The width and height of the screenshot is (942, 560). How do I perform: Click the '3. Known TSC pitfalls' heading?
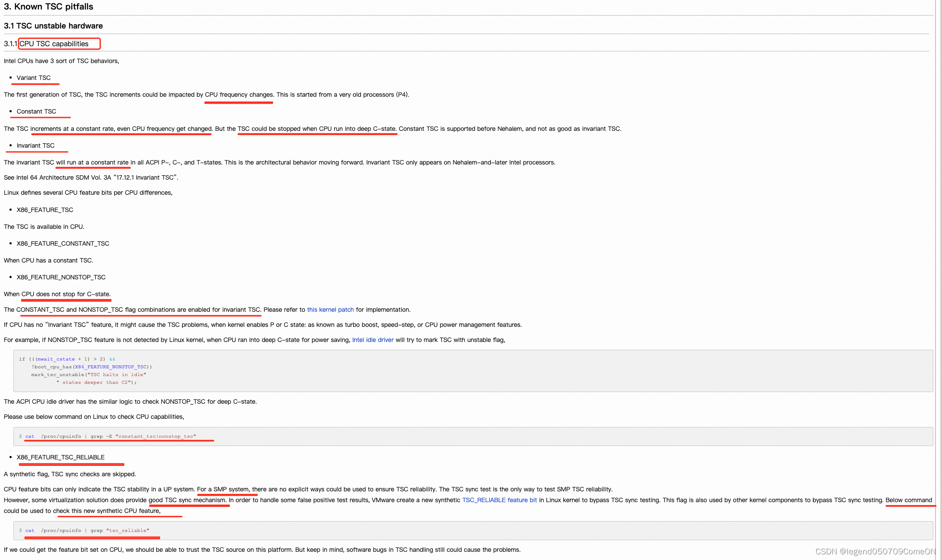(48, 6)
